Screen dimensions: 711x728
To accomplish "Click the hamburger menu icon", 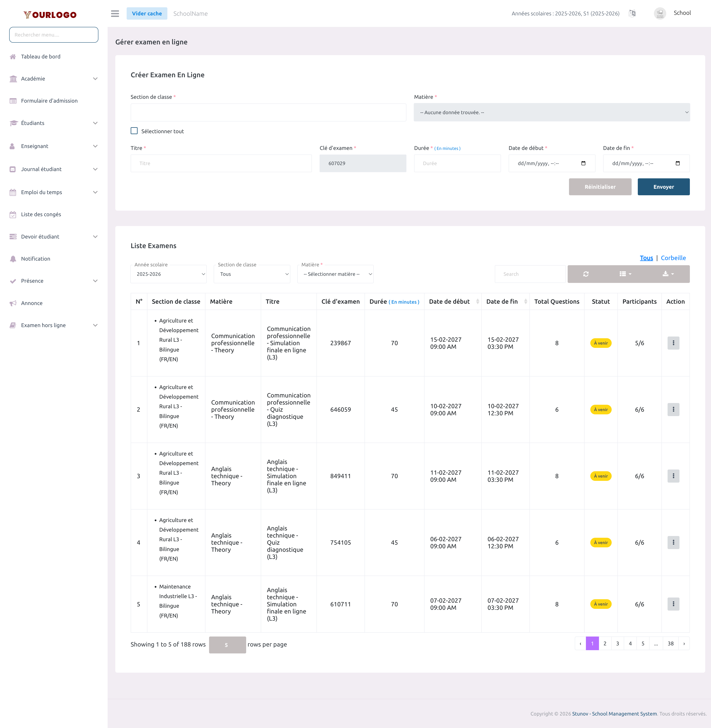I will 115,13.
